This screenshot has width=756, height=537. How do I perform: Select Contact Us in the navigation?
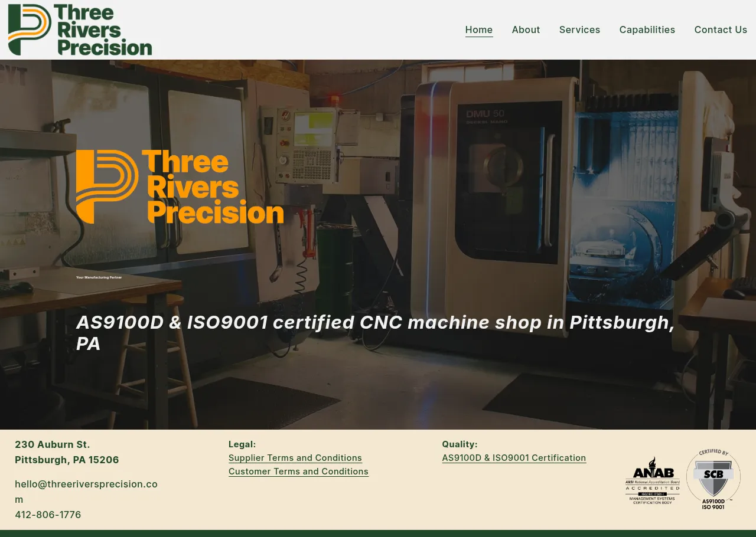coord(721,30)
